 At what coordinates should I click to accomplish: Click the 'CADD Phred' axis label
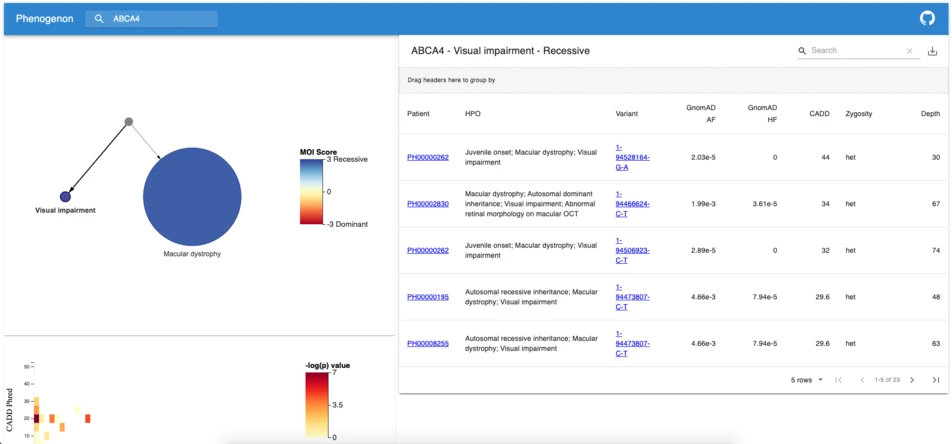(10, 409)
